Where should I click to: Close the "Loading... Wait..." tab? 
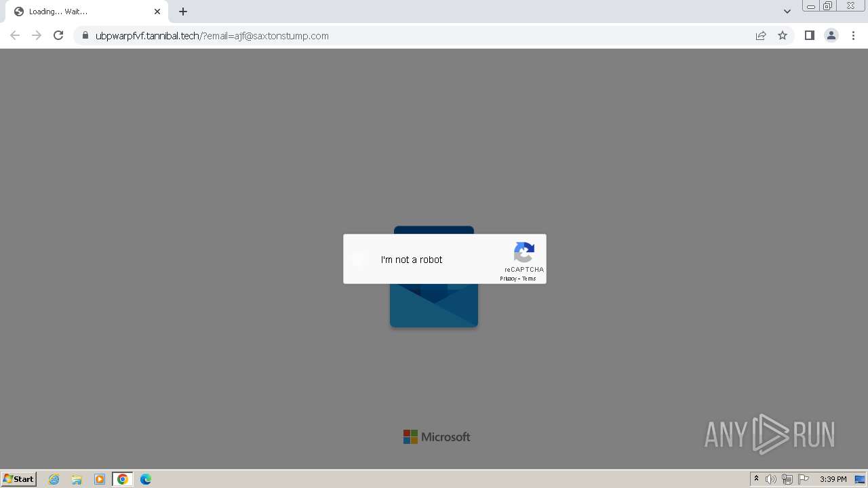coord(157,12)
